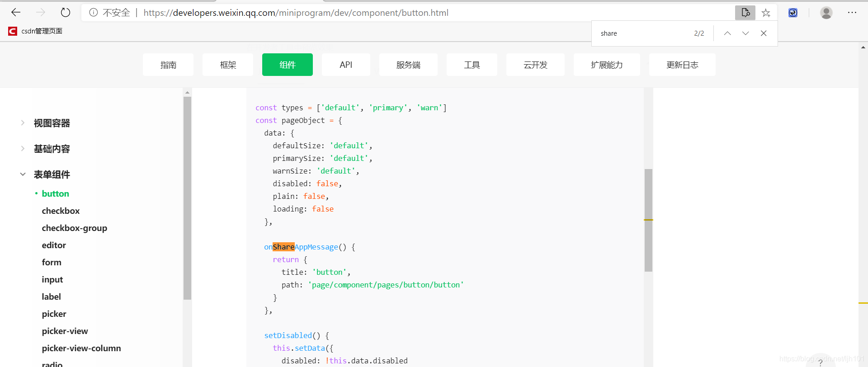Open the input component page
Screen dimensions: 868x367
[x=52, y=279]
